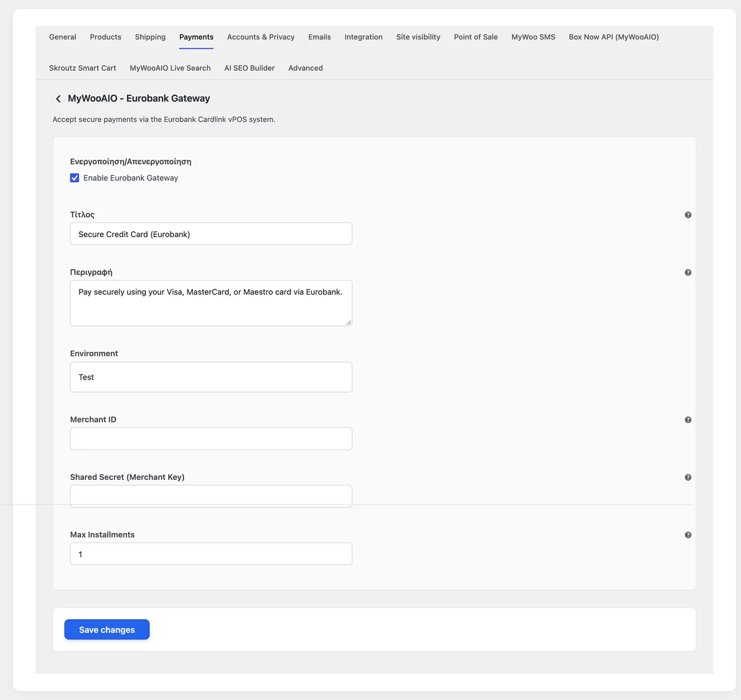Click the Shared Secret (Merchant Key) field
The height and width of the screenshot is (700, 741).
(x=211, y=496)
